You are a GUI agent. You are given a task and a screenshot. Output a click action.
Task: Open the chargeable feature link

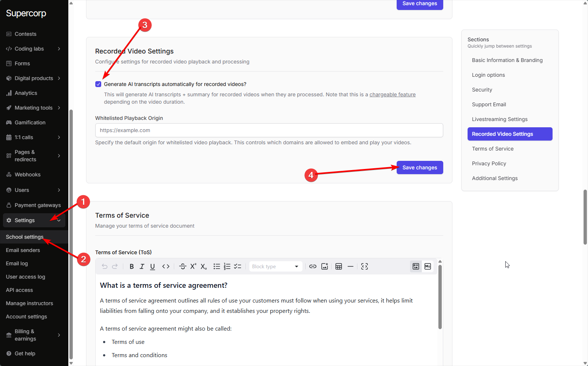coord(392,94)
